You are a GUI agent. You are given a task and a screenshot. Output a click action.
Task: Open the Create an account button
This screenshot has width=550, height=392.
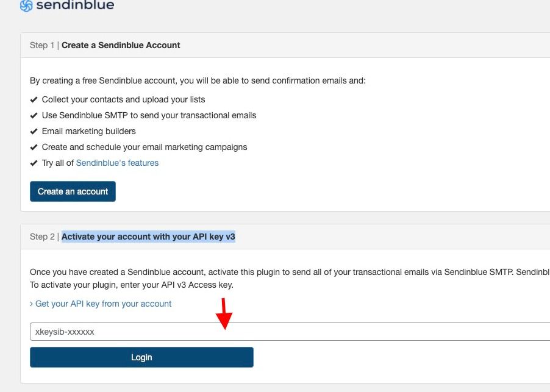[73, 191]
